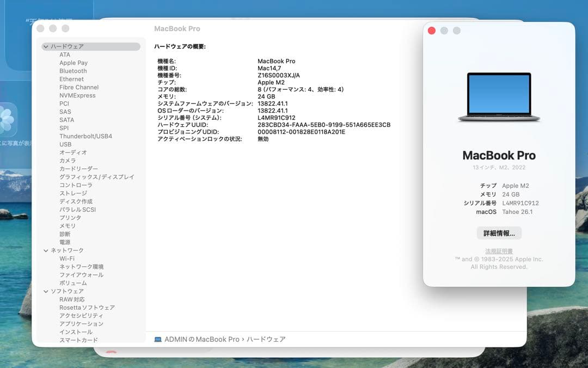Select カードリーダー in the sidebar

pyautogui.click(x=79, y=169)
